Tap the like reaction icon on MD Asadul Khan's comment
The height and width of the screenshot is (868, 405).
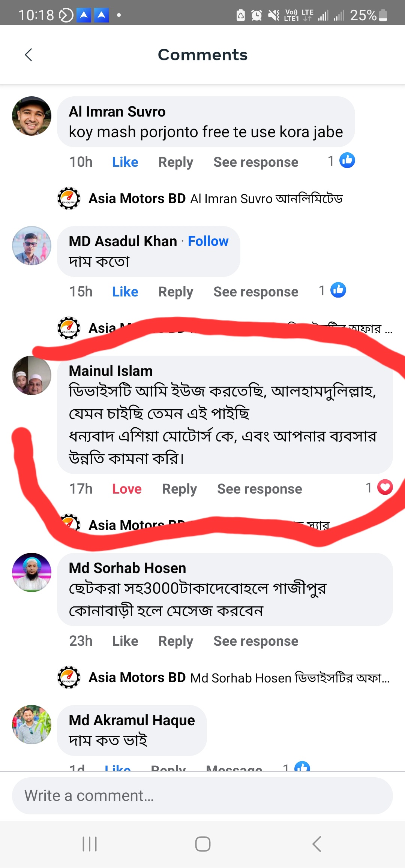[x=338, y=290]
